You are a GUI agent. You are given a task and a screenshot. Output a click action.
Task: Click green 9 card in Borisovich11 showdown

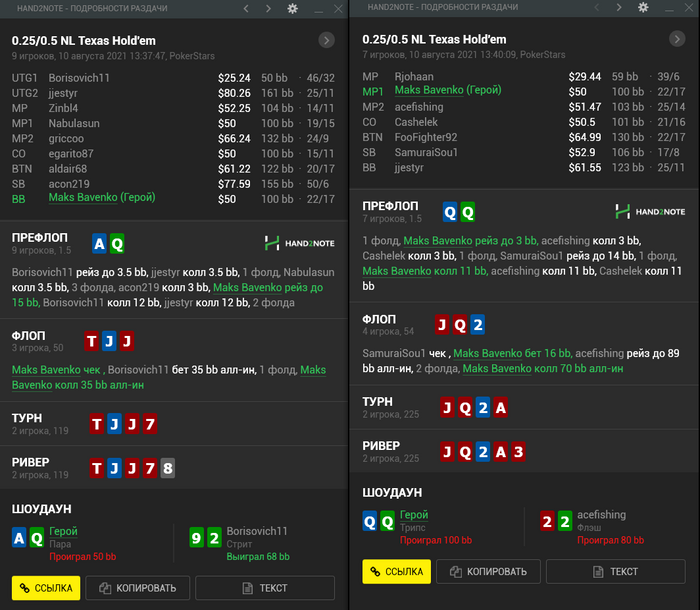196,538
